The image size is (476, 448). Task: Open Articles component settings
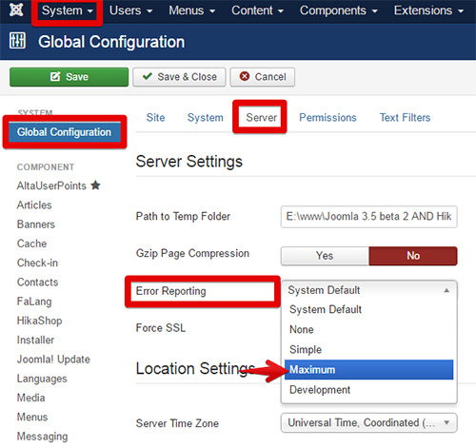34,205
